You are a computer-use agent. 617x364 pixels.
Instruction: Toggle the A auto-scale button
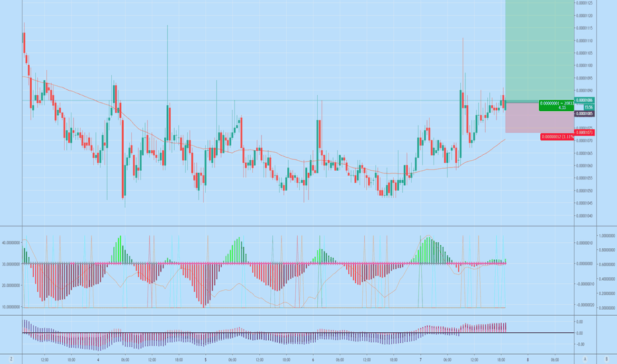(x=585, y=359)
